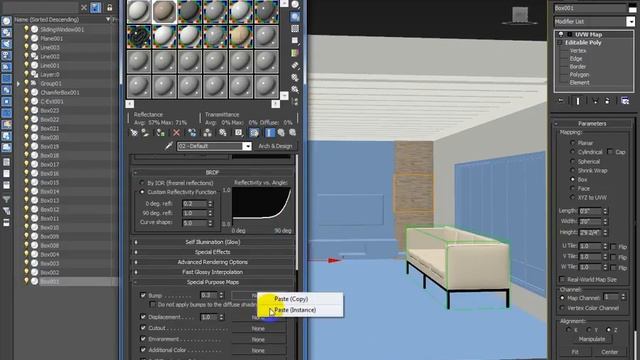Click the red X reset material icon
Viewport: 640px width, 360px height.
pyautogui.click(x=176, y=133)
